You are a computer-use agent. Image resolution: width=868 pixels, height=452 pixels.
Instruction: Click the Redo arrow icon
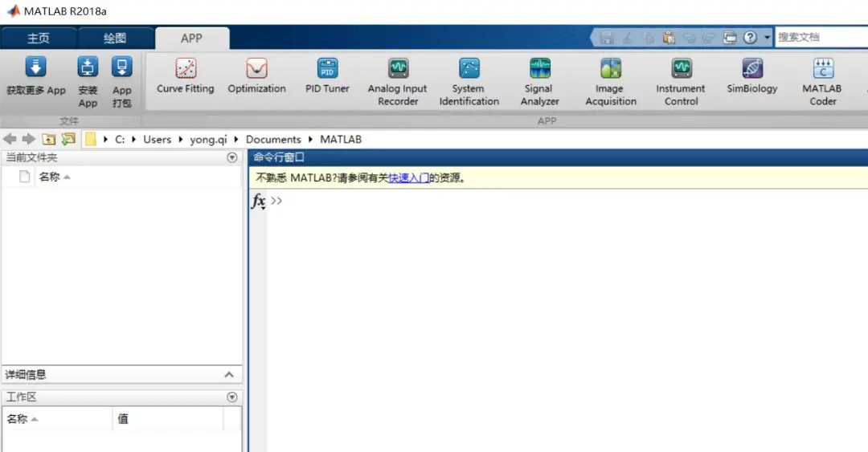[x=709, y=38]
